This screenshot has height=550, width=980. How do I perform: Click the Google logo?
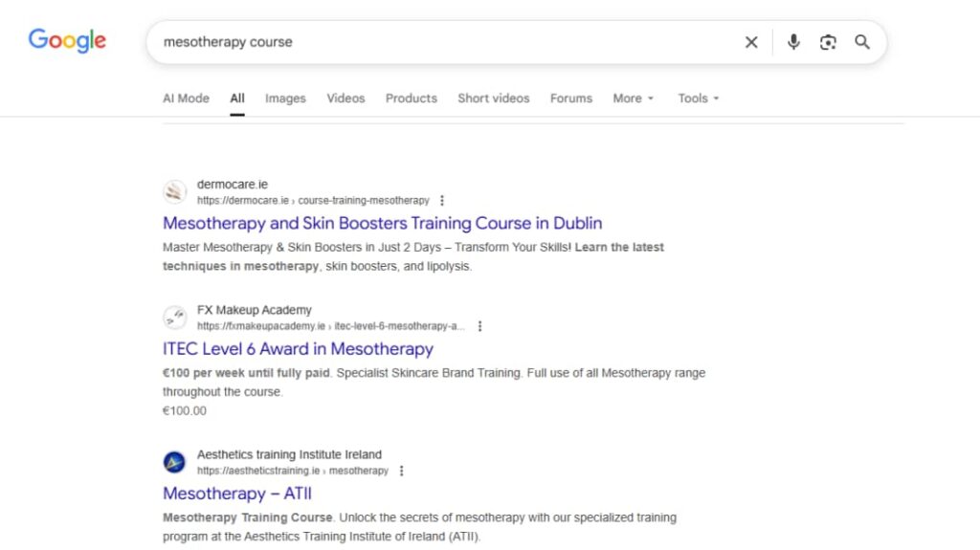(x=67, y=40)
